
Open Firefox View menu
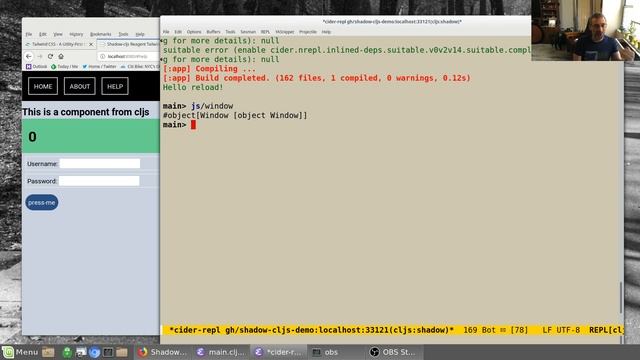[x=58, y=34]
